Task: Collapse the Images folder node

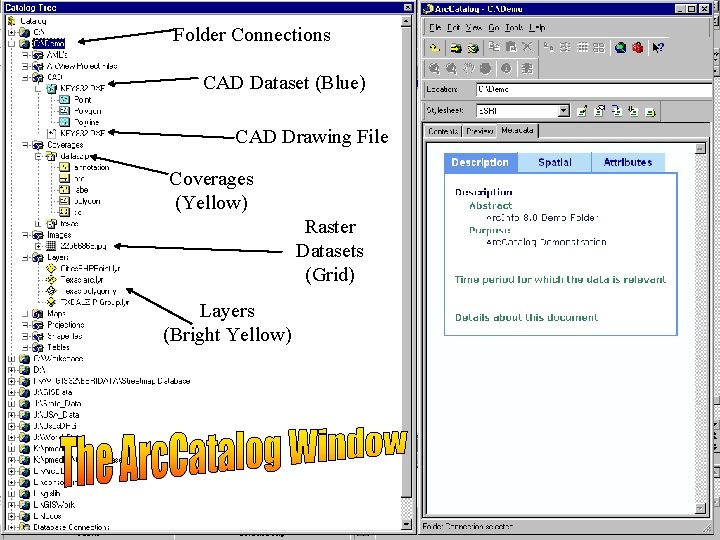Action: pos(26,235)
